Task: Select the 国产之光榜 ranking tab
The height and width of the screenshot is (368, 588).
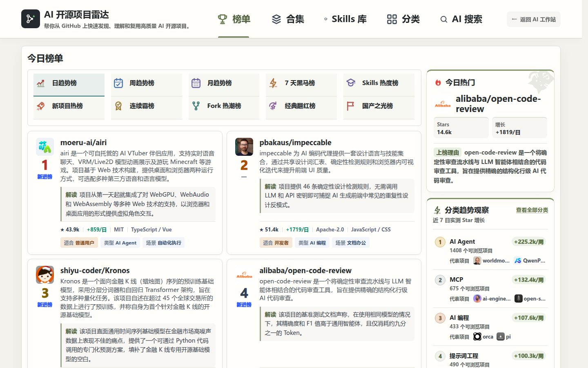Action: point(379,108)
